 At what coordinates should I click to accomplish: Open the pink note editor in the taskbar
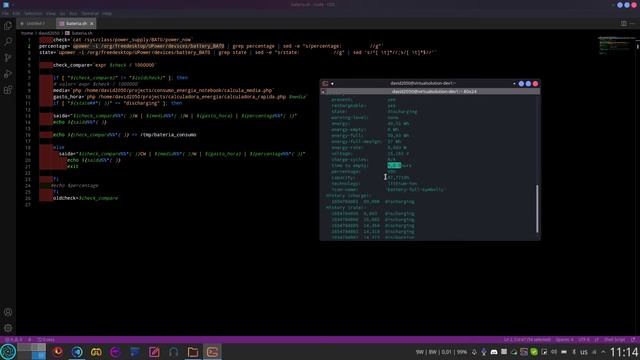pos(154,352)
